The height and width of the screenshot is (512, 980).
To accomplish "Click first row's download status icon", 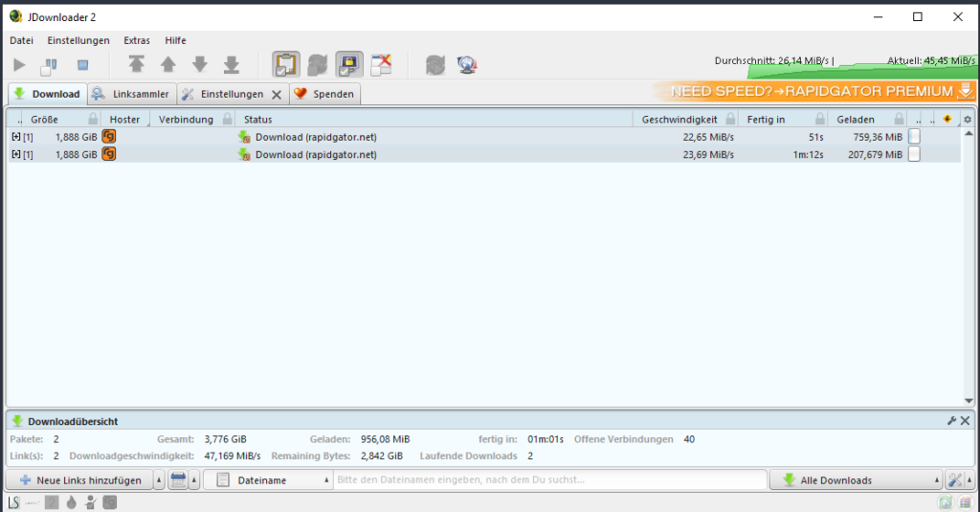I will coord(244,137).
